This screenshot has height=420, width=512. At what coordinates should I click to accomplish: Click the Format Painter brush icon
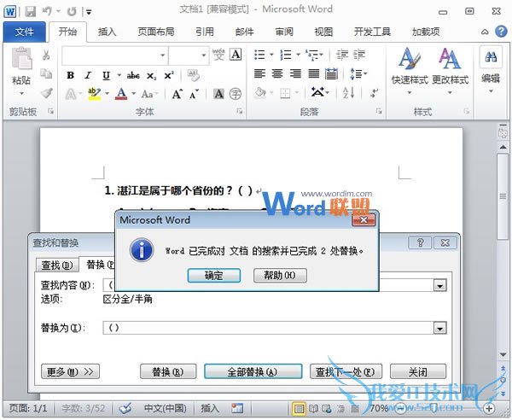(x=47, y=93)
